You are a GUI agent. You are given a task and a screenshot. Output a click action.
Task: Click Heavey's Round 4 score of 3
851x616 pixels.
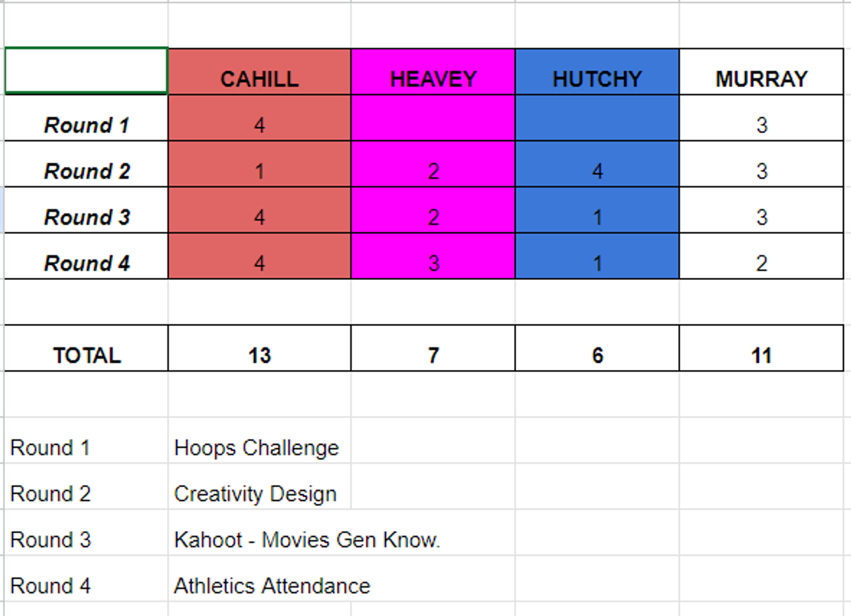433,257
